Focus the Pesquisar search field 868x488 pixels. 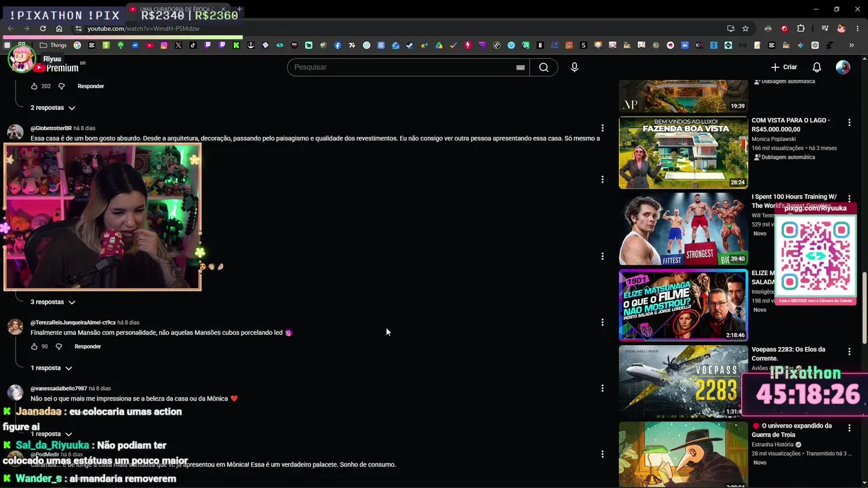pyautogui.click(x=409, y=67)
